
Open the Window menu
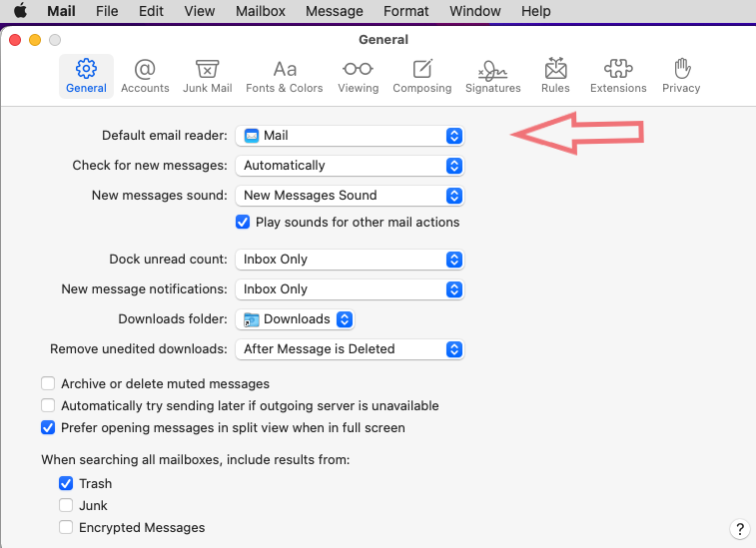pos(475,11)
